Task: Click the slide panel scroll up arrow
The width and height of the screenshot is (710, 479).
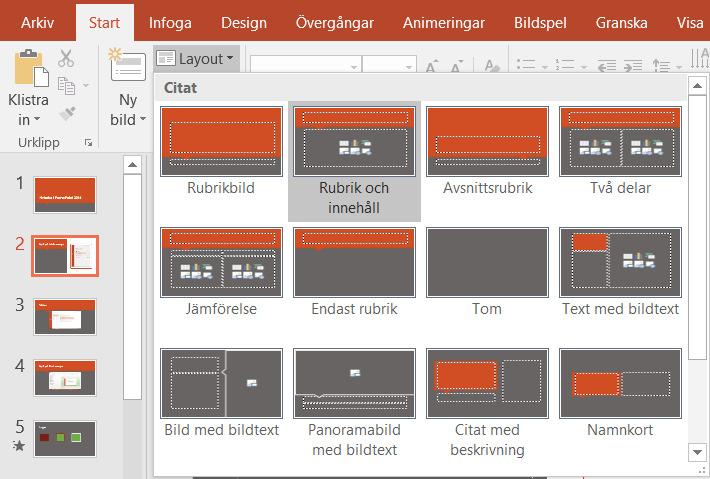Action: pos(132,165)
